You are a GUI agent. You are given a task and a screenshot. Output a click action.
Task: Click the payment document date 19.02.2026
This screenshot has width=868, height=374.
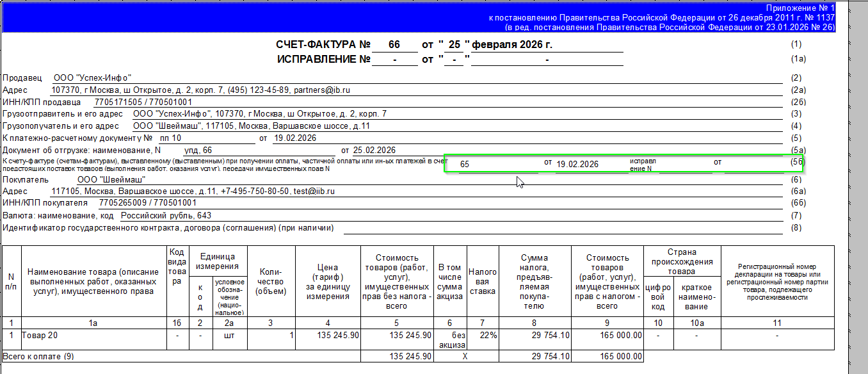tap(294, 138)
